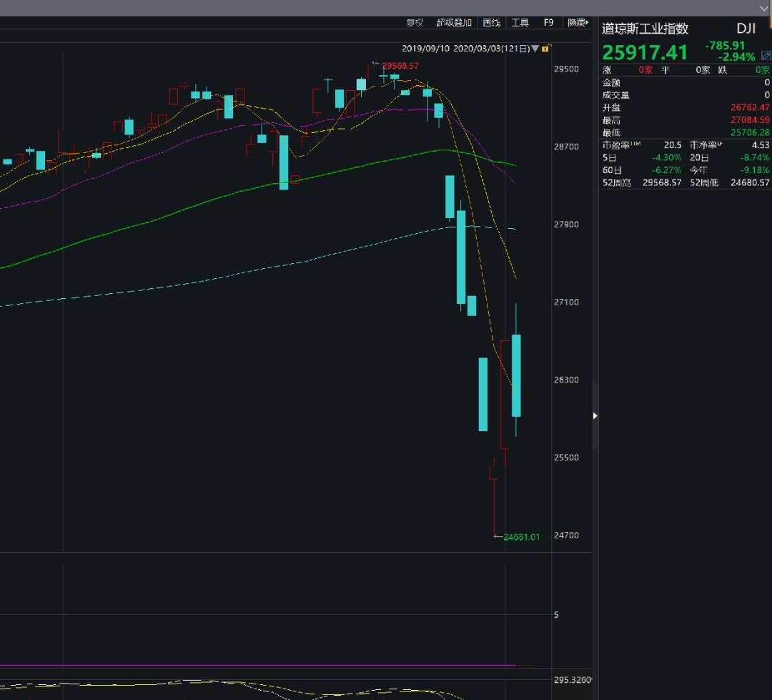The height and width of the screenshot is (700, 772).
Task: Click the 27900 price axis label
Action: tap(566, 224)
